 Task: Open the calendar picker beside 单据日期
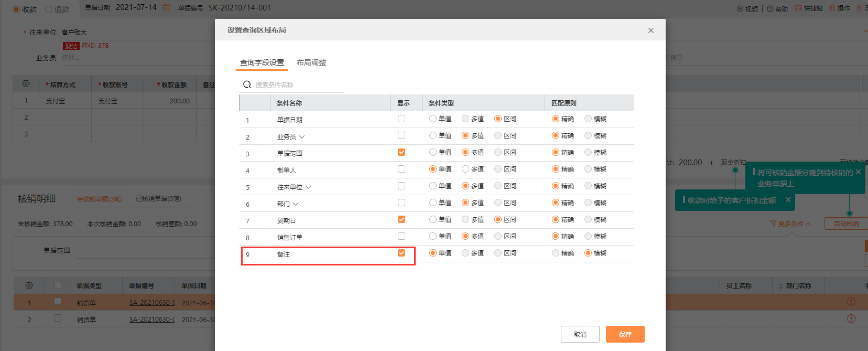[x=167, y=7]
